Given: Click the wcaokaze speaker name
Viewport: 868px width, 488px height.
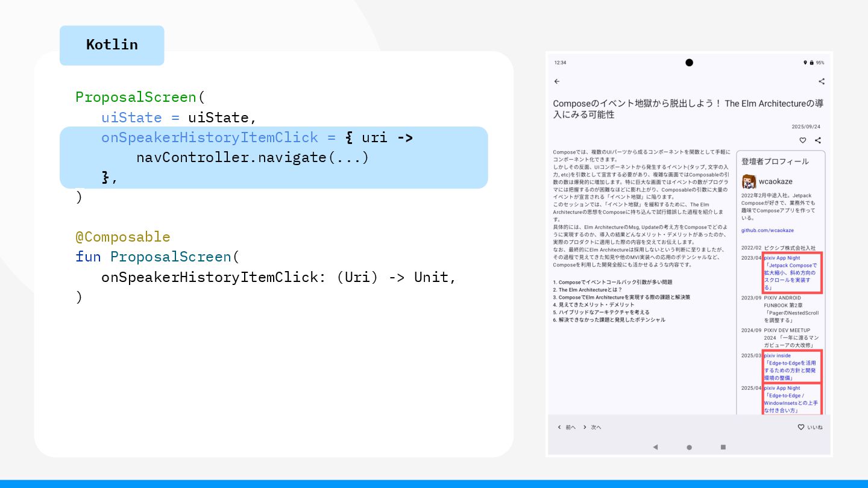Looking at the screenshot, I should [776, 181].
